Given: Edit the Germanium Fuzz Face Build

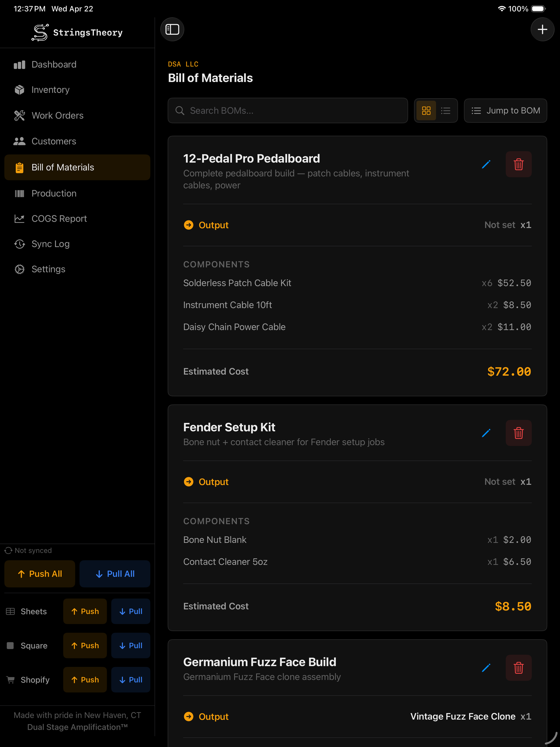Looking at the screenshot, I should tap(486, 668).
